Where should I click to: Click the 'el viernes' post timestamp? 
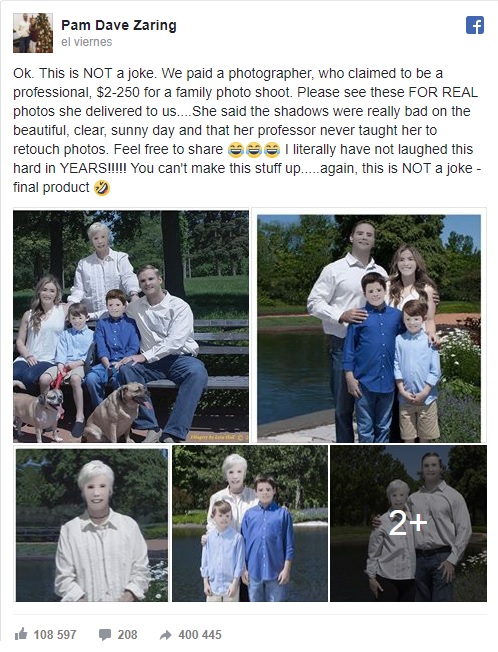86,42
